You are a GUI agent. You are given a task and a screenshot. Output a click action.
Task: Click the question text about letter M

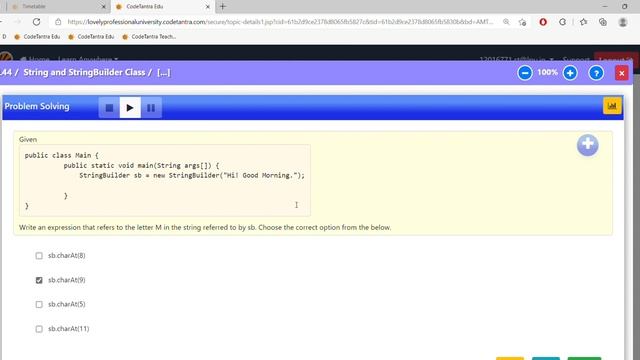click(205, 227)
